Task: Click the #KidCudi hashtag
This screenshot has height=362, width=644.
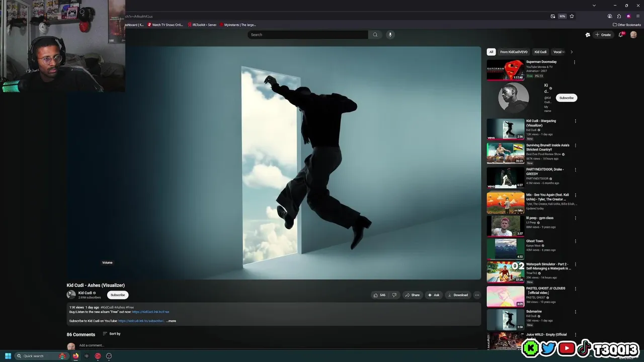Action: click(x=107, y=307)
